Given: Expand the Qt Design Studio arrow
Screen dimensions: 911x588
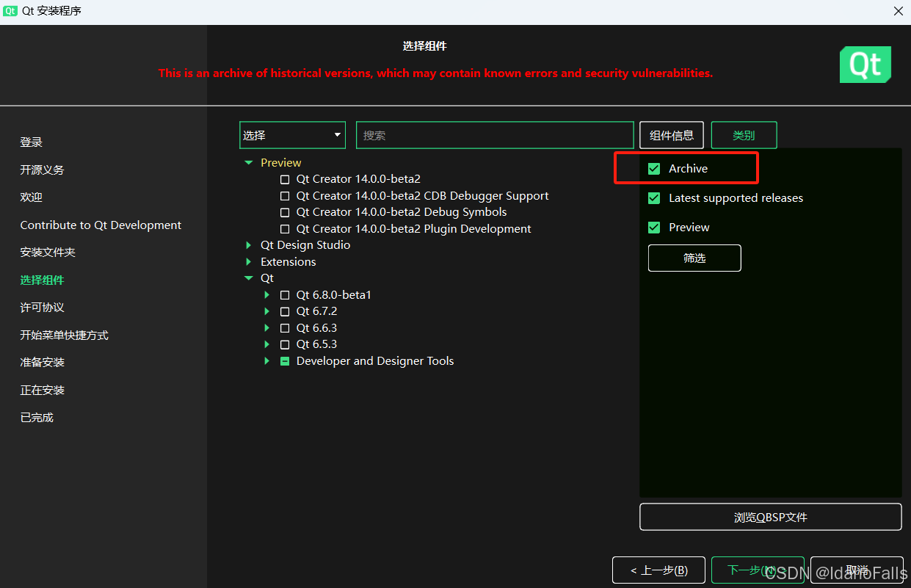Looking at the screenshot, I should click(249, 245).
